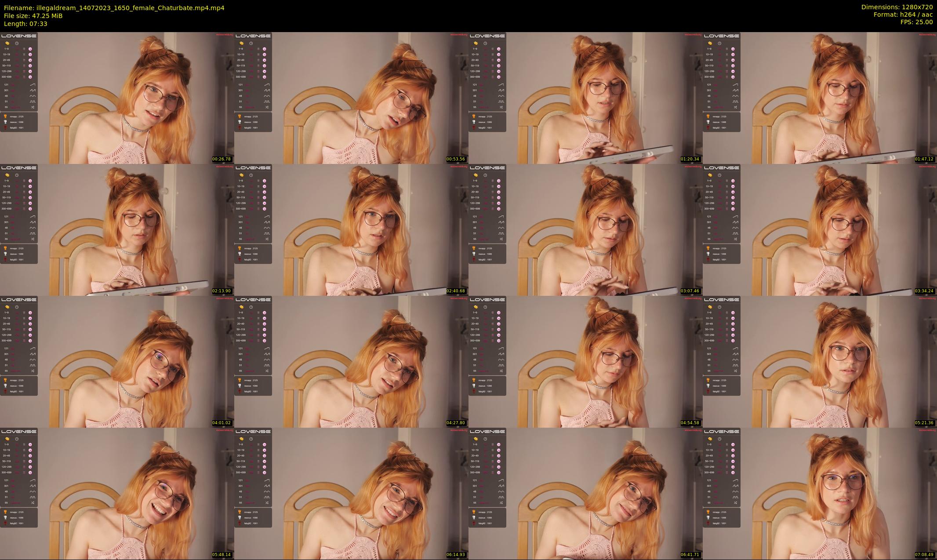
Task: Click the coins icon in the 00:26.78 frame
Action: (x=7, y=43)
